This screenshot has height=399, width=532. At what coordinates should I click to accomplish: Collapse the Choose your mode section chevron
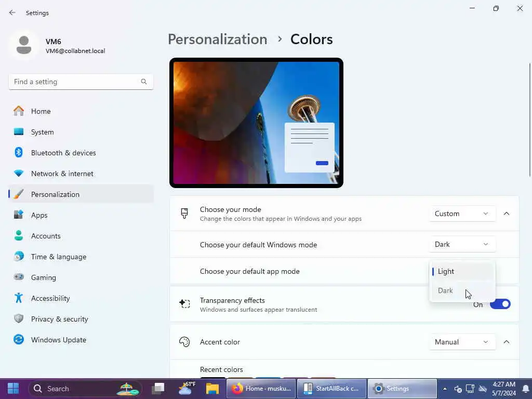pyautogui.click(x=507, y=214)
